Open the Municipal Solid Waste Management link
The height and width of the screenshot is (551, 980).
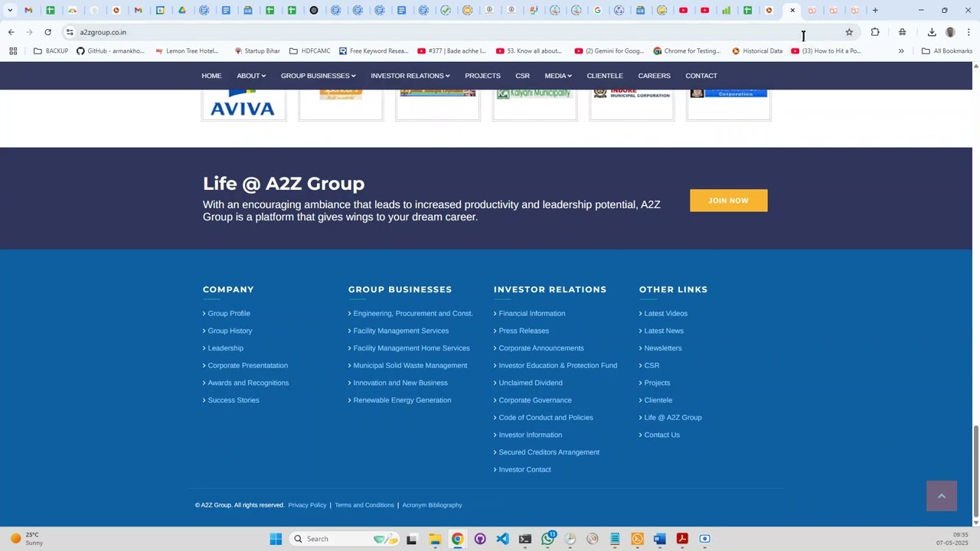(x=410, y=366)
